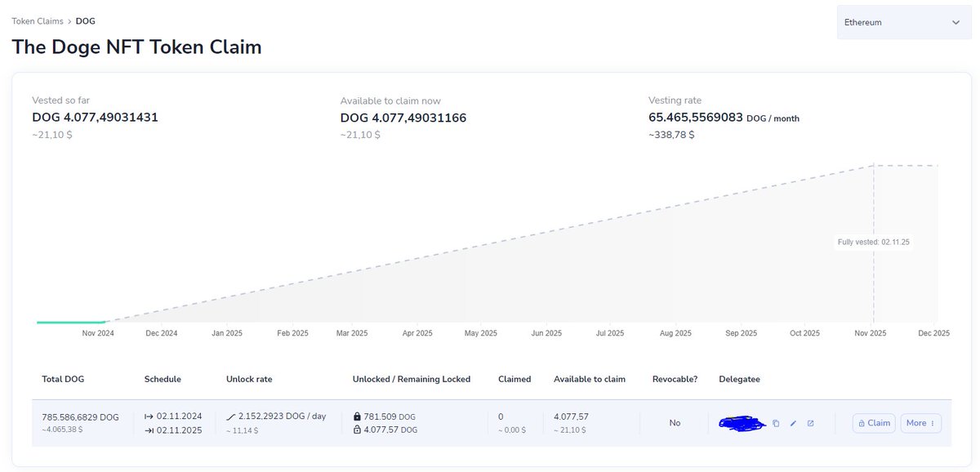The width and height of the screenshot is (980, 472).
Task: Click the Schedule column header
Action: [x=163, y=379]
